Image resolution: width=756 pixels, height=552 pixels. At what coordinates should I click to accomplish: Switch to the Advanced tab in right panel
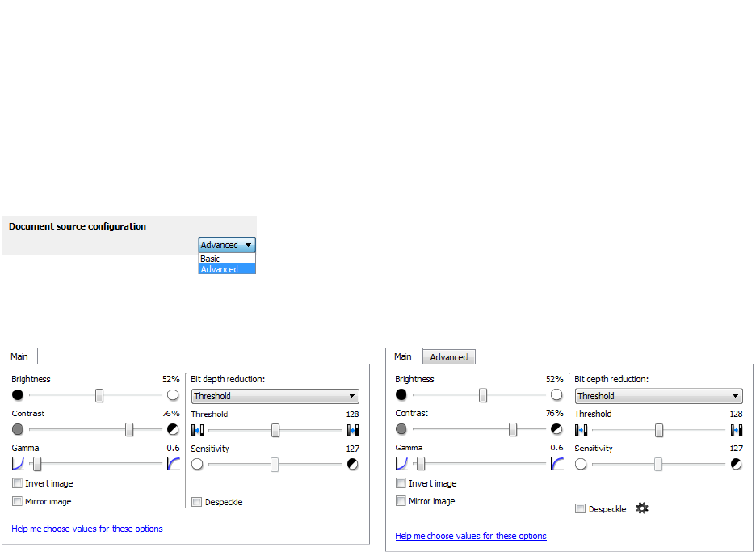(x=449, y=357)
